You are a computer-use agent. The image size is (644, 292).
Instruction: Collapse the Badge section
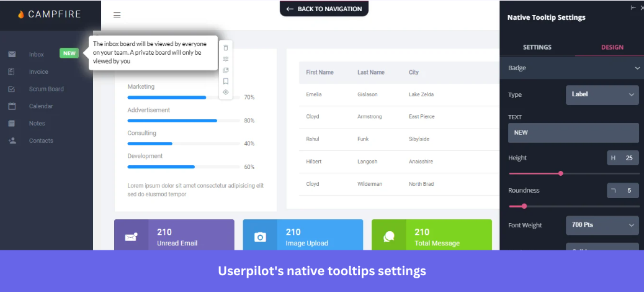coord(637,68)
